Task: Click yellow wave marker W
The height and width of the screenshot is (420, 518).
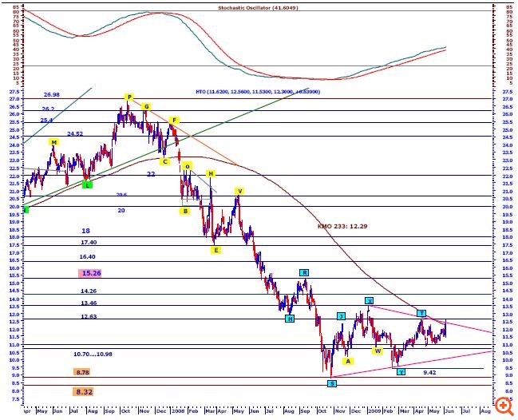Action: click(378, 351)
